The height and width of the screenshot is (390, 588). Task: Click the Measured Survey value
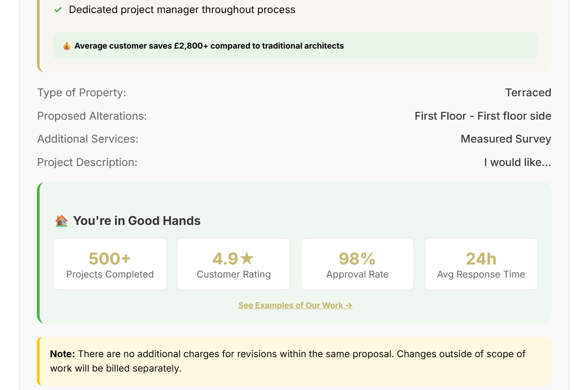pyautogui.click(x=506, y=139)
